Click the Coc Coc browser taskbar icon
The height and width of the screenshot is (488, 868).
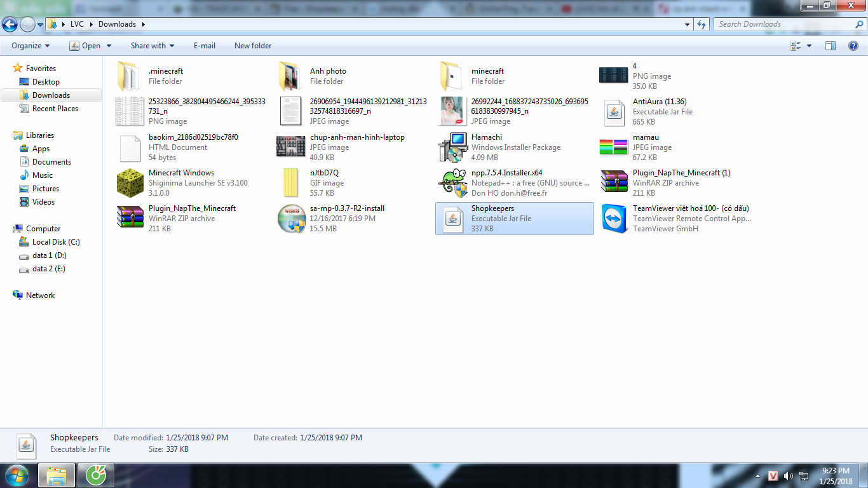coord(96,475)
